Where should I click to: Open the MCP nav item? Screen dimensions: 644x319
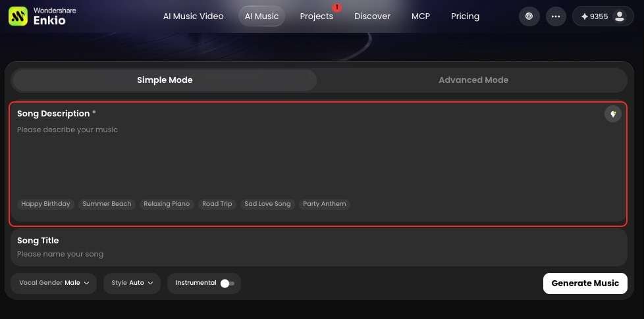point(421,16)
